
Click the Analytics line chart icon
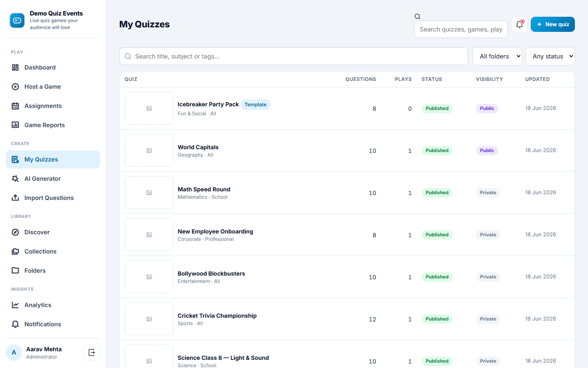[x=15, y=305]
